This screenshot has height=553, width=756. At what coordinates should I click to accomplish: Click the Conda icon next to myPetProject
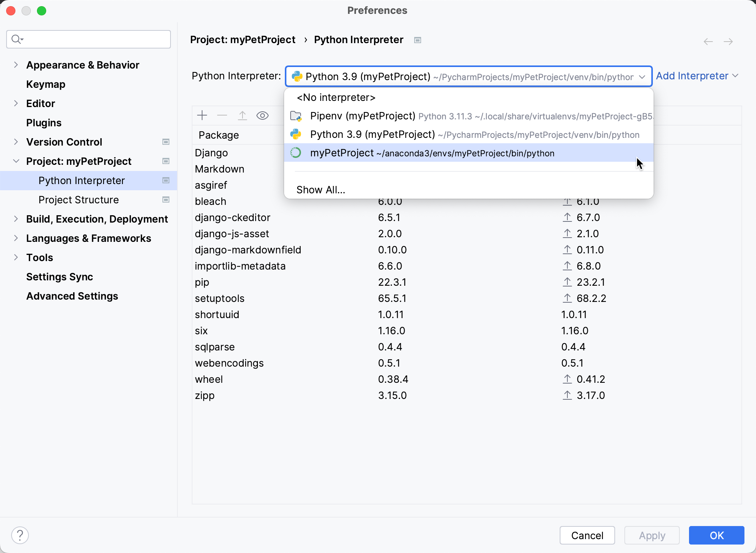296,153
